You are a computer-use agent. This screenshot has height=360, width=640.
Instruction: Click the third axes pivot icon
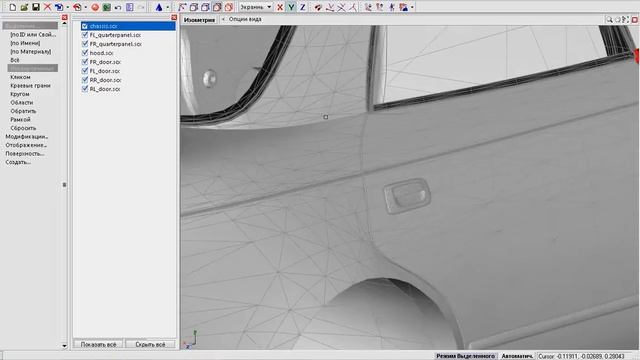pyautogui.click(x=353, y=7)
